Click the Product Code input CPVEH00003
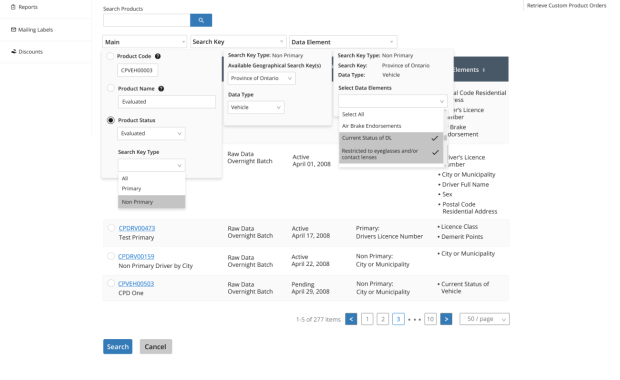Image resolution: width=620 pixels, height=380 pixels. [x=138, y=70]
